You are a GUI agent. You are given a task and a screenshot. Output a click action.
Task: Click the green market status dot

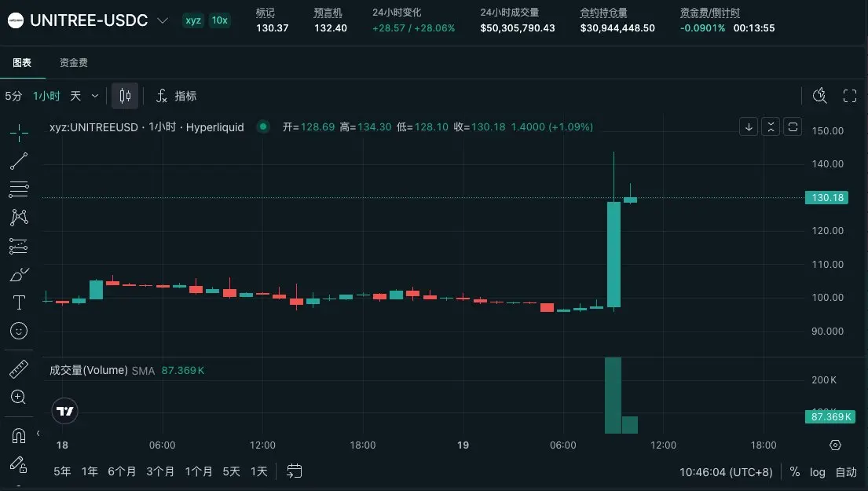263,126
